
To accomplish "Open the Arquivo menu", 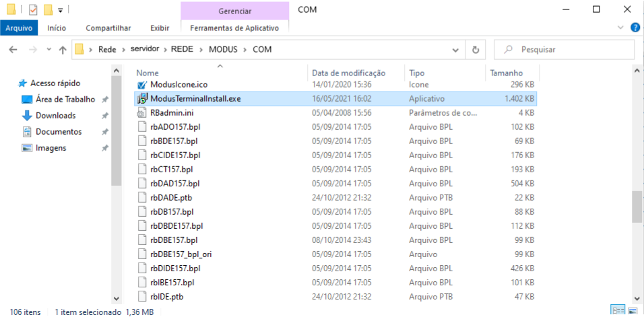I will [19, 28].
